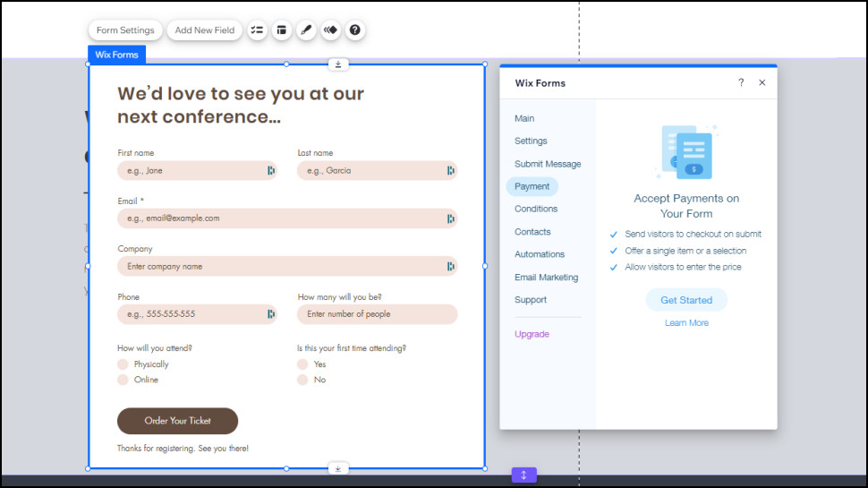Click the Get Started button
This screenshot has width=868, height=488.
tap(686, 300)
